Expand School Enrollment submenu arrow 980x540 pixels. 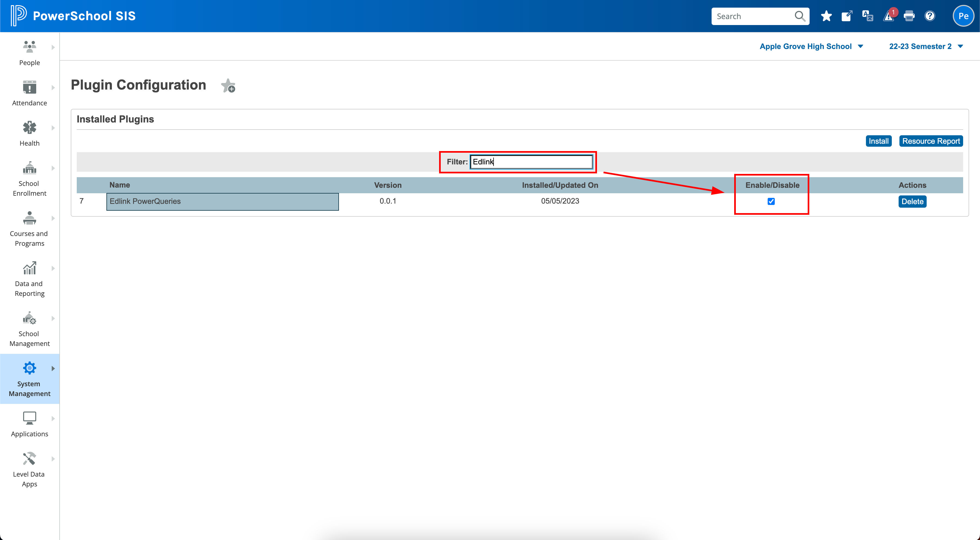[x=53, y=168]
